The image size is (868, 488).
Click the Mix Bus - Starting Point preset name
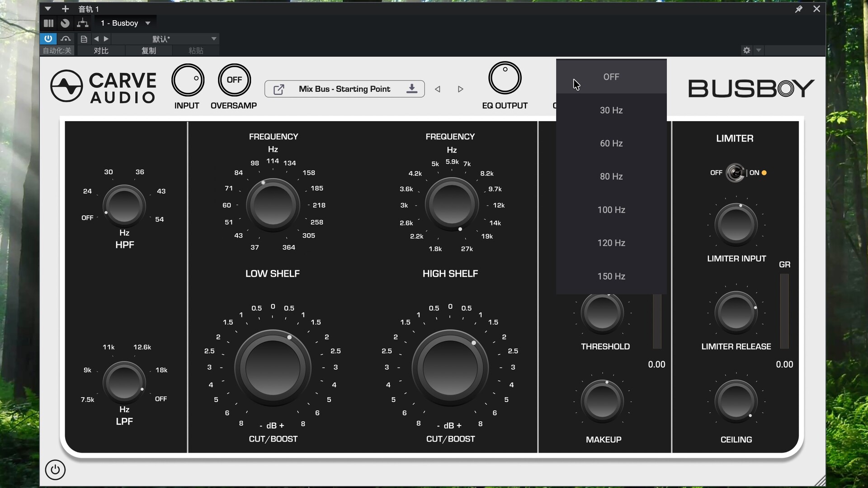344,89
